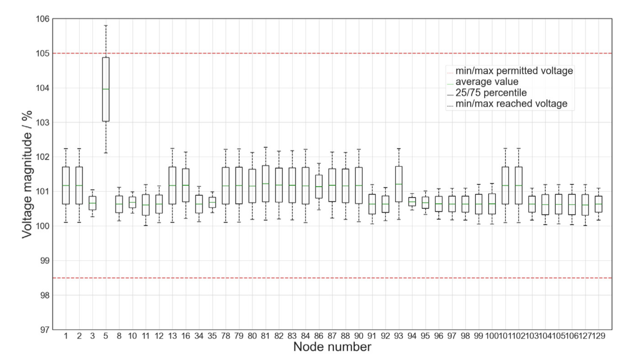Click x-axis node label 8
636x364 pixels.
(x=119, y=336)
